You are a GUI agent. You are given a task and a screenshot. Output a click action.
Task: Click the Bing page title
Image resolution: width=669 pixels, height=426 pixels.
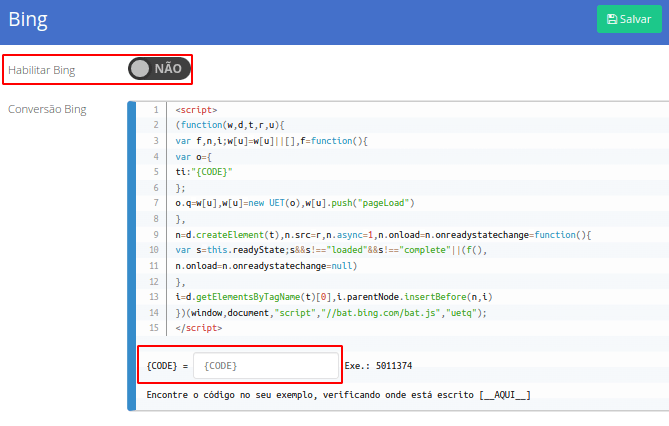coord(28,20)
